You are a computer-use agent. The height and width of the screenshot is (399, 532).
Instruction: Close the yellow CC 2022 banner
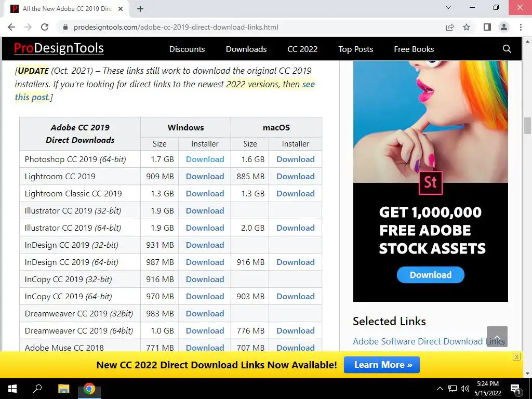tap(516, 356)
